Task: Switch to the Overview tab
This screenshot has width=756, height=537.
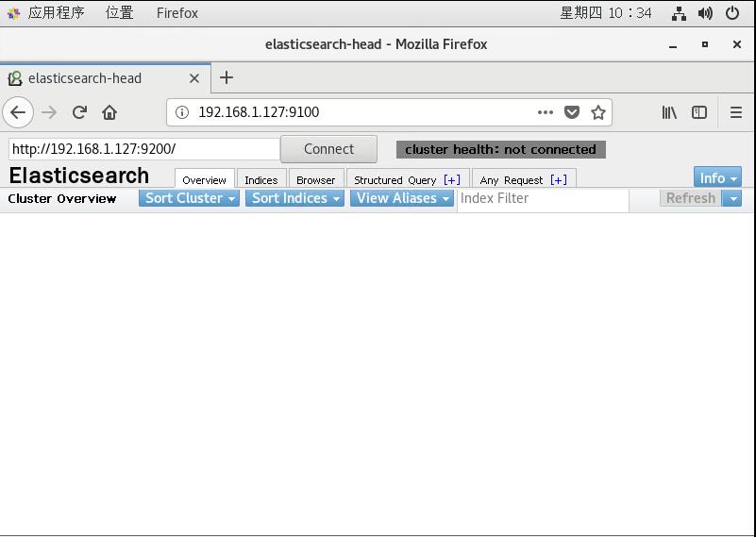Action: click(205, 179)
